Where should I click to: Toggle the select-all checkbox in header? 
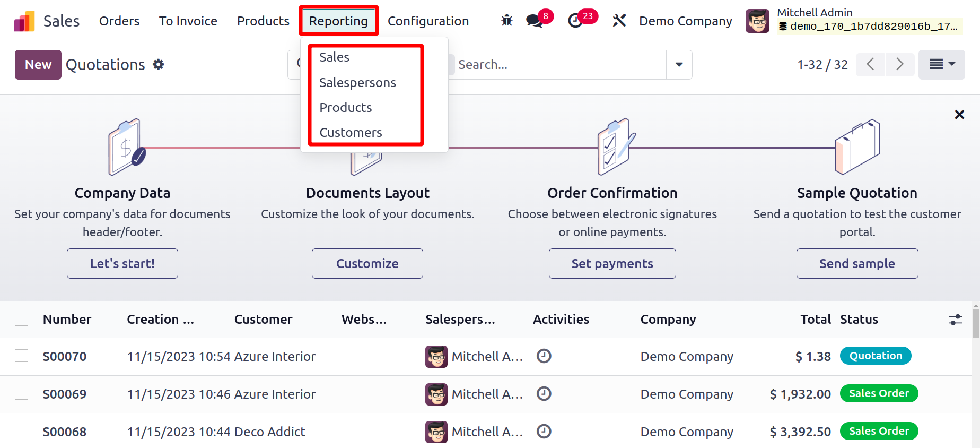coord(22,319)
